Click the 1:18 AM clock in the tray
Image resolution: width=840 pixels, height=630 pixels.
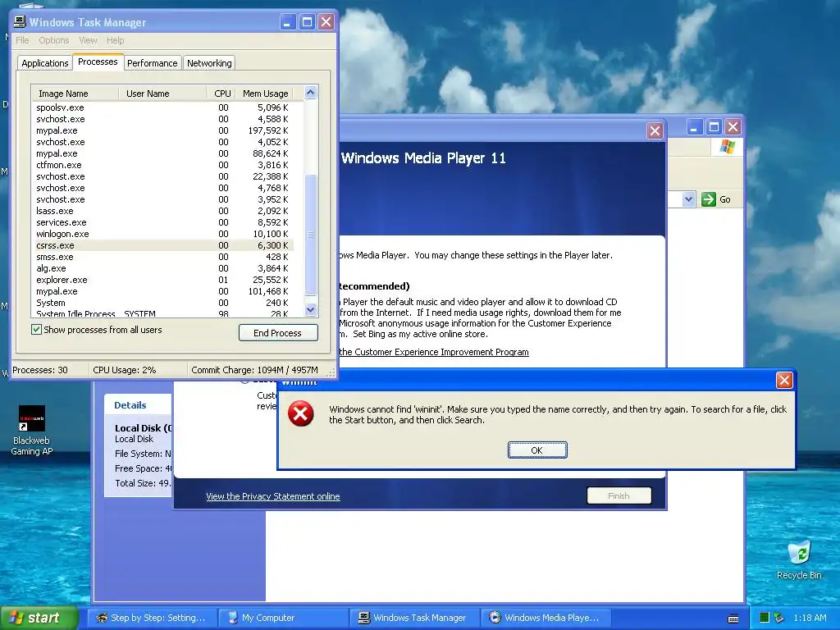(x=810, y=618)
